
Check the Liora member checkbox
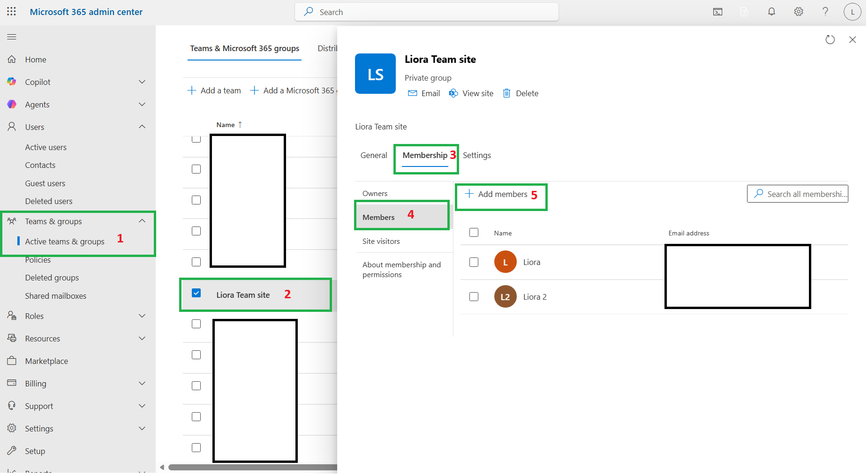click(474, 262)
